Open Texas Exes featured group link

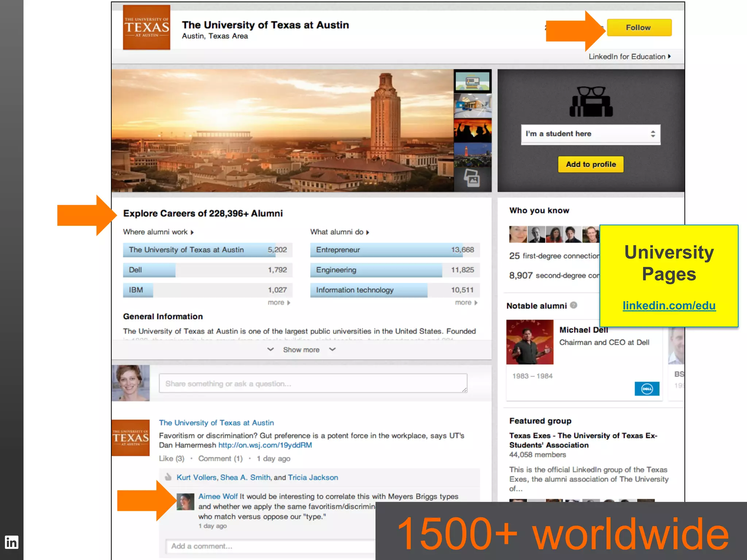tap(583, 440)
